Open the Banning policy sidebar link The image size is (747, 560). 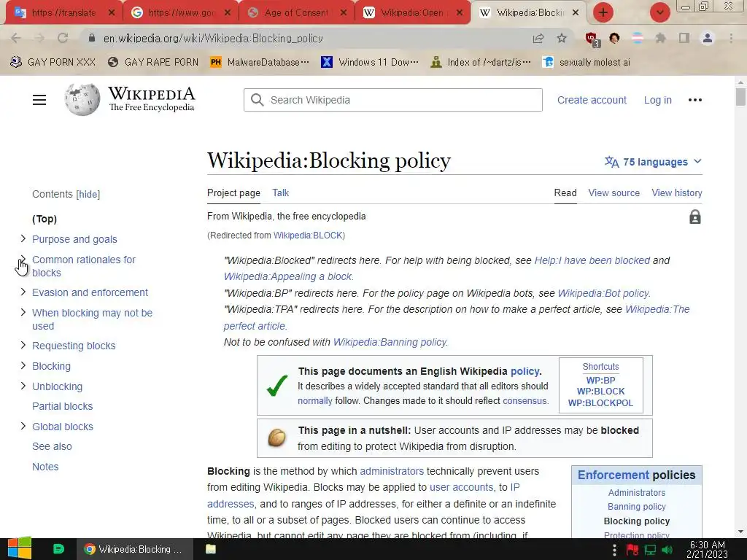pos(636,507)
